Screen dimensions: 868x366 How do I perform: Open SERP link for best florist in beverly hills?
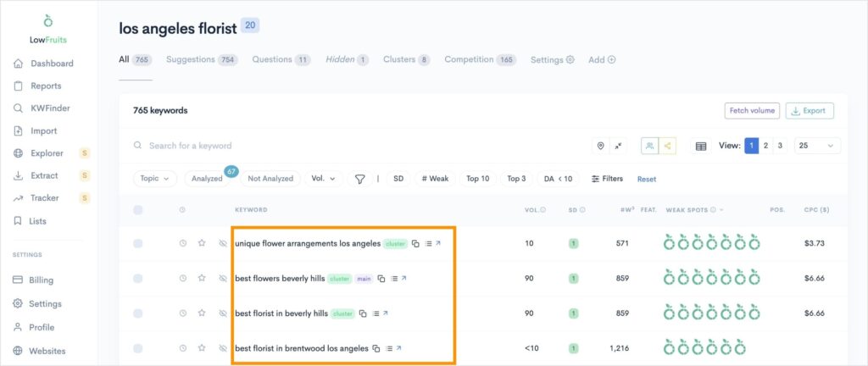pos(386,313)
